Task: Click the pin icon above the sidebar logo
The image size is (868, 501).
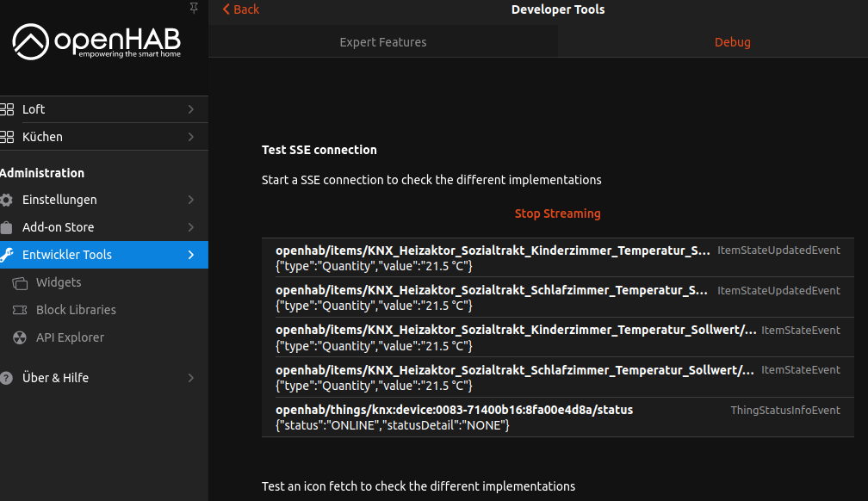Action: (x=194, y=8)
